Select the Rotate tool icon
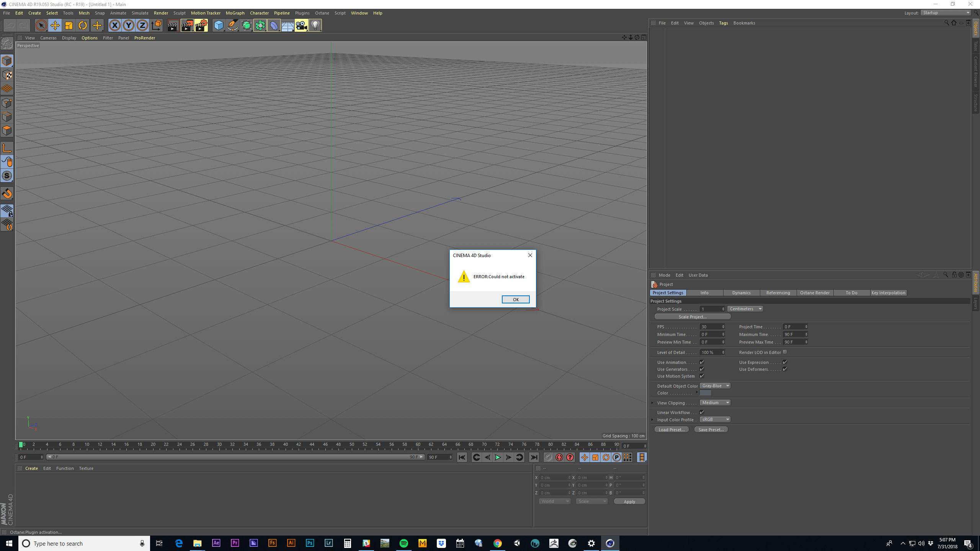 click(83, 26)
